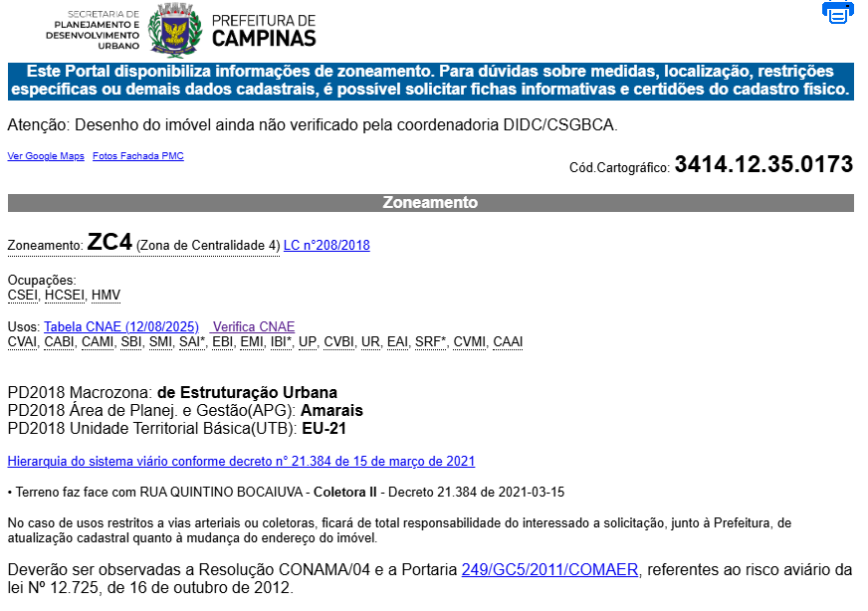Click the CSEI occupation abbreviation
The image size is (868, 611).
pyautogui.click(x=23, y=296)
